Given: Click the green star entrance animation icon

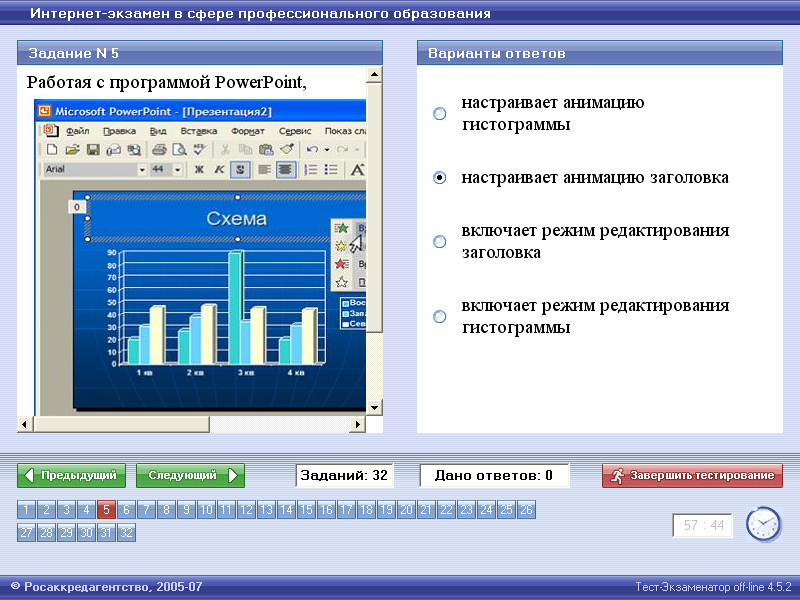Looking at the screenshot, I should tap(341, 228).
